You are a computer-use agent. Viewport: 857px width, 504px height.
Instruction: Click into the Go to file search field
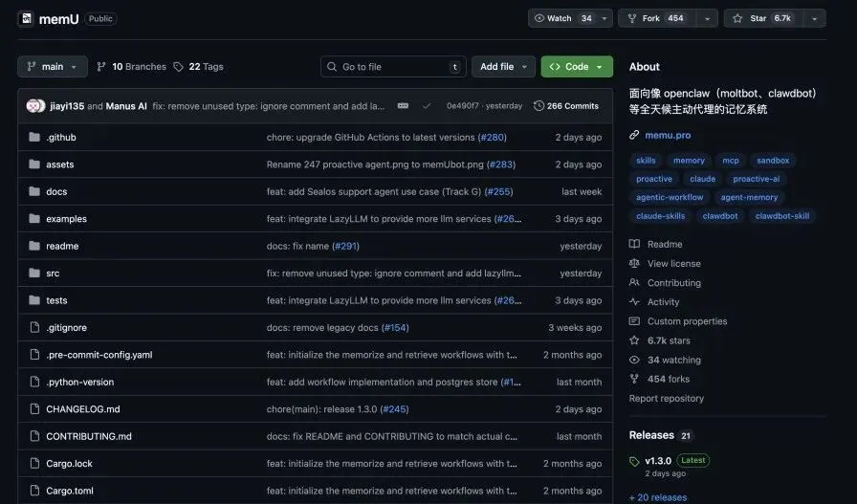click(393, 67)
